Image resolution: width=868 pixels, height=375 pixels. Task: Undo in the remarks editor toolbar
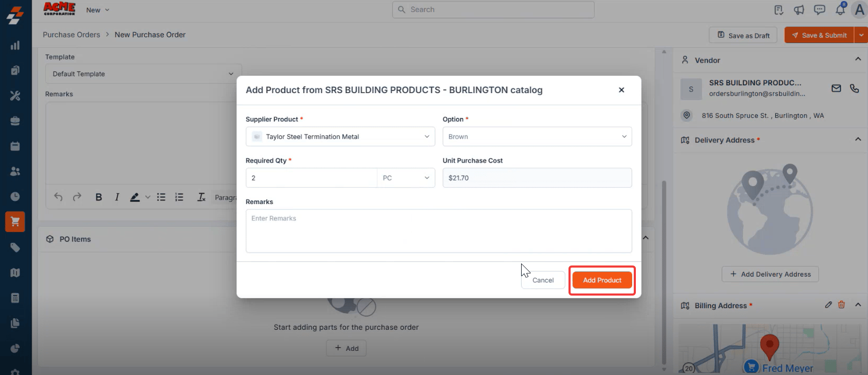click(x=58, y=197)
